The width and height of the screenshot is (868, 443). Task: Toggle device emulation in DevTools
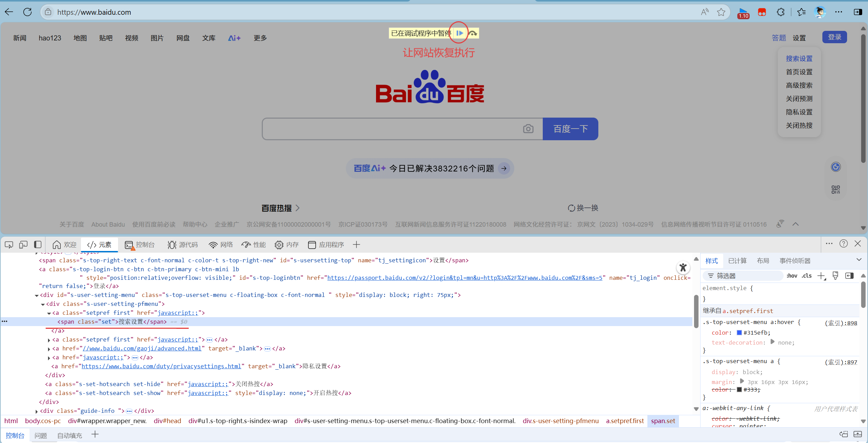(x=23, y=245)
